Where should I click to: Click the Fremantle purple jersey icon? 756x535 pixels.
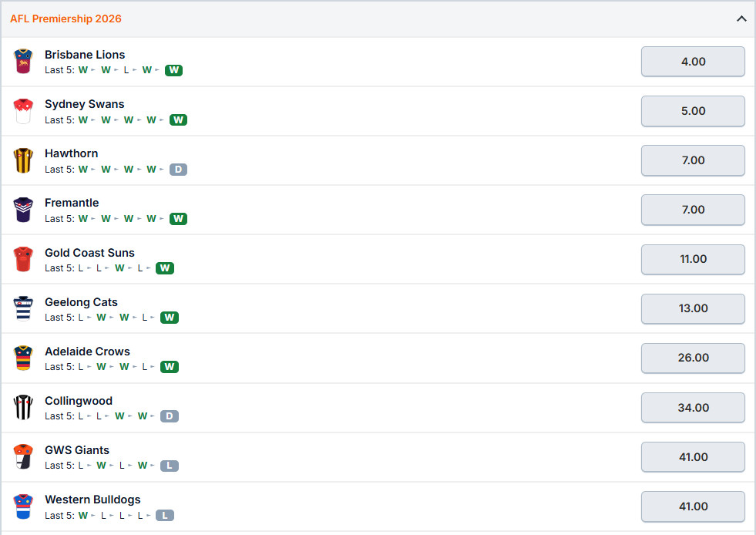(x=23, y=210)
